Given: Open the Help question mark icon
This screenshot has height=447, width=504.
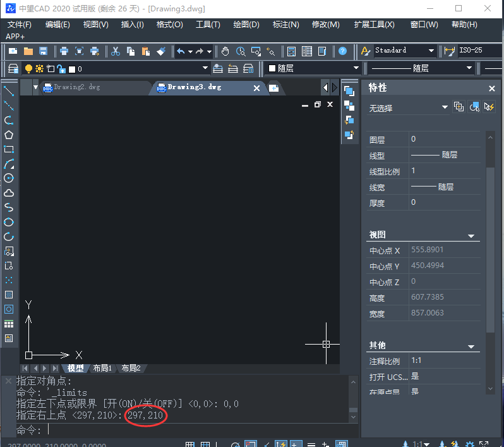Looking at the screenshot, I should tap(342, 51).
